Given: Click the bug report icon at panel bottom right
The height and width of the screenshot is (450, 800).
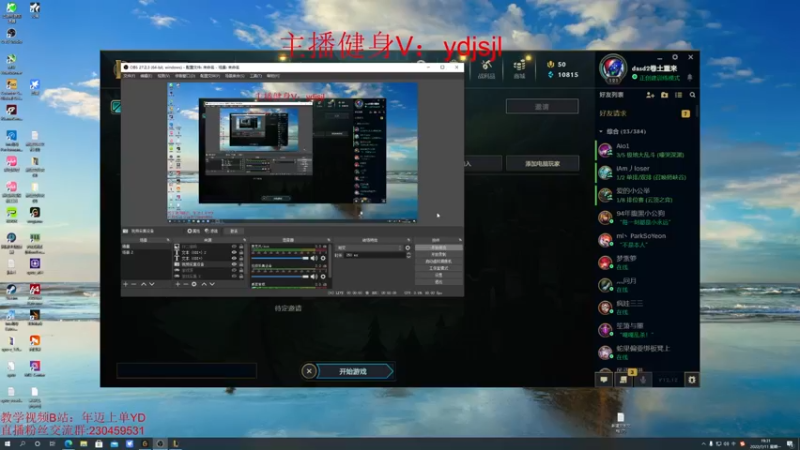Looking at the screenshot, I should [692, 380].
